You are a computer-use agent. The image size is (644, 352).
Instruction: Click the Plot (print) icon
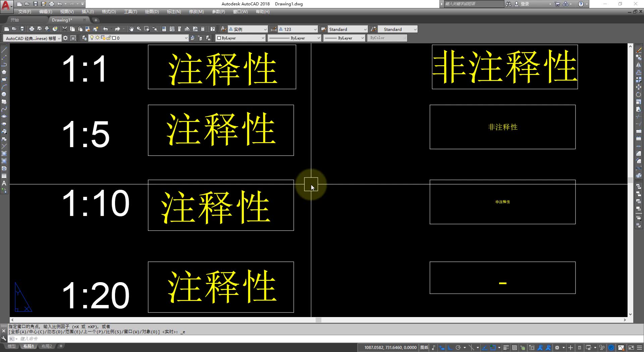(32, 29)
